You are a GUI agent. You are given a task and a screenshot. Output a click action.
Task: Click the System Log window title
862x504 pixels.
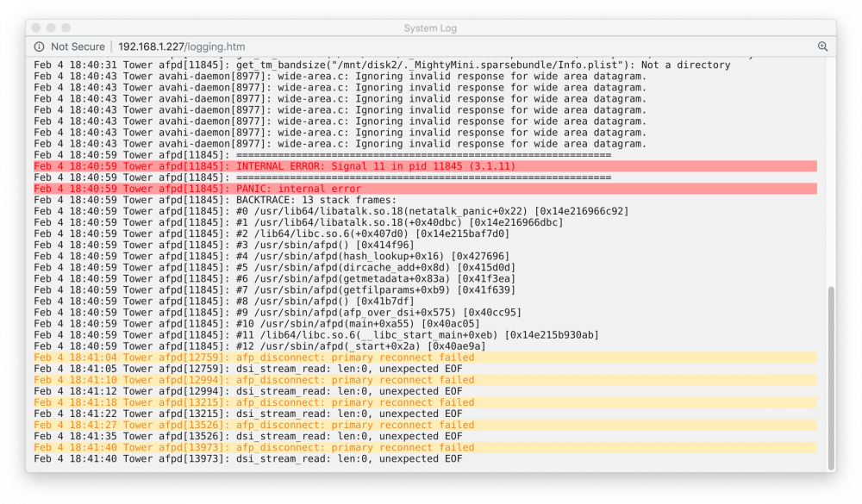coord(430,28)
